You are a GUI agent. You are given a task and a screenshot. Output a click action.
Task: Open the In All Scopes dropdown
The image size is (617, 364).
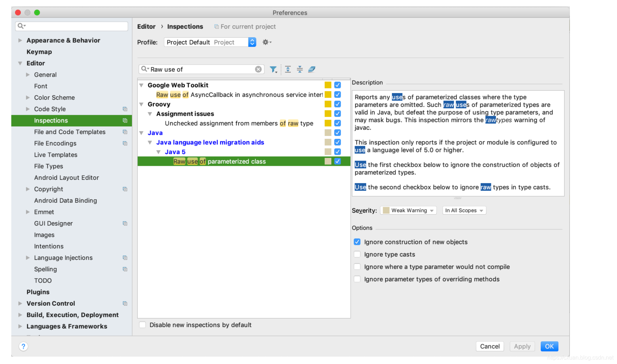point(464,210)
